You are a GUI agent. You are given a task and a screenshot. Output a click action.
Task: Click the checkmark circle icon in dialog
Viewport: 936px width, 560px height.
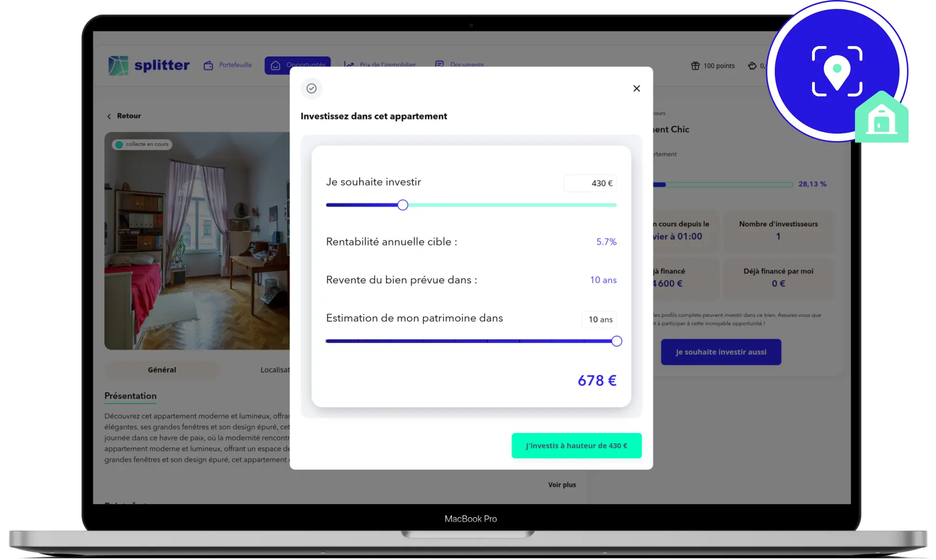[311, 88]
